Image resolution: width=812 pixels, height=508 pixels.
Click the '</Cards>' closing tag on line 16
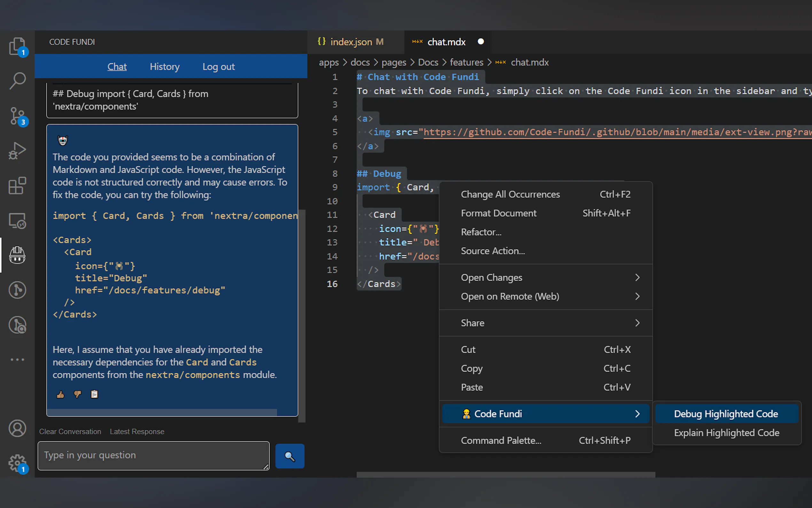coord(379,284)
